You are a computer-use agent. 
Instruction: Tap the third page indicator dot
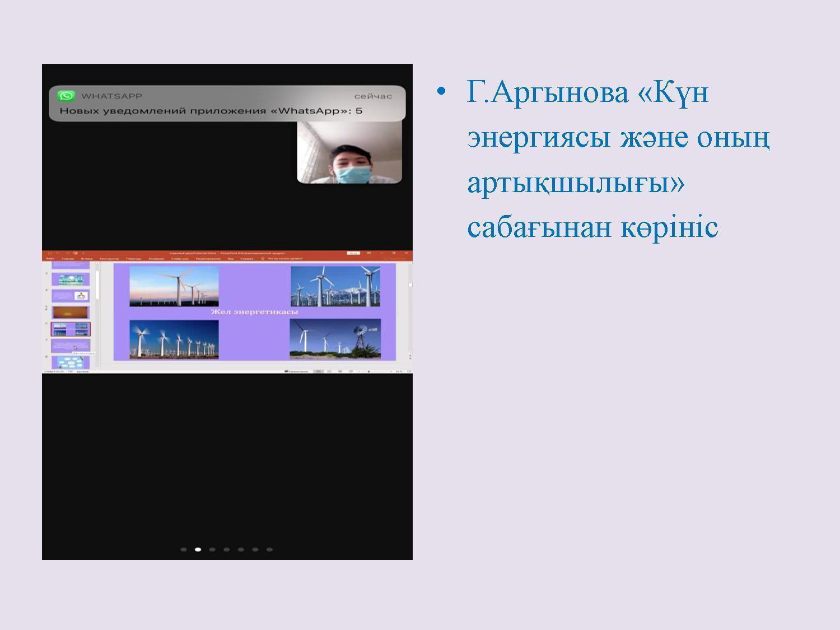[x=212, y=549]
